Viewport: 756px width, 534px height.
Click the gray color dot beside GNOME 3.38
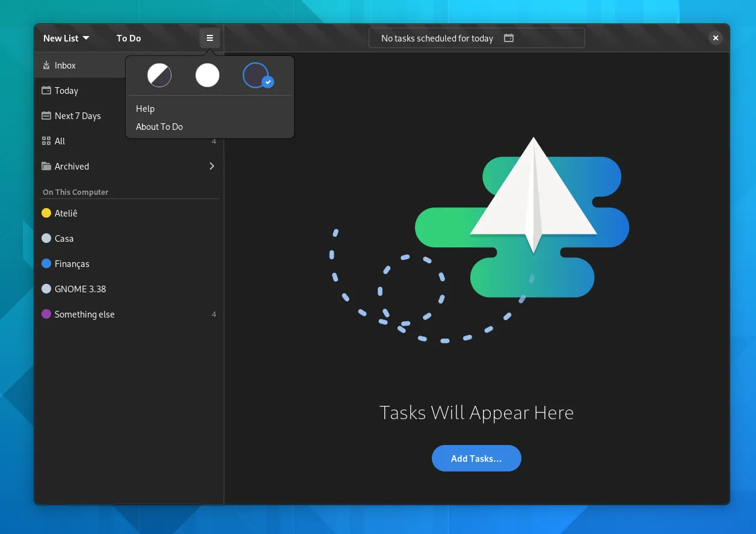coord(46,289)
